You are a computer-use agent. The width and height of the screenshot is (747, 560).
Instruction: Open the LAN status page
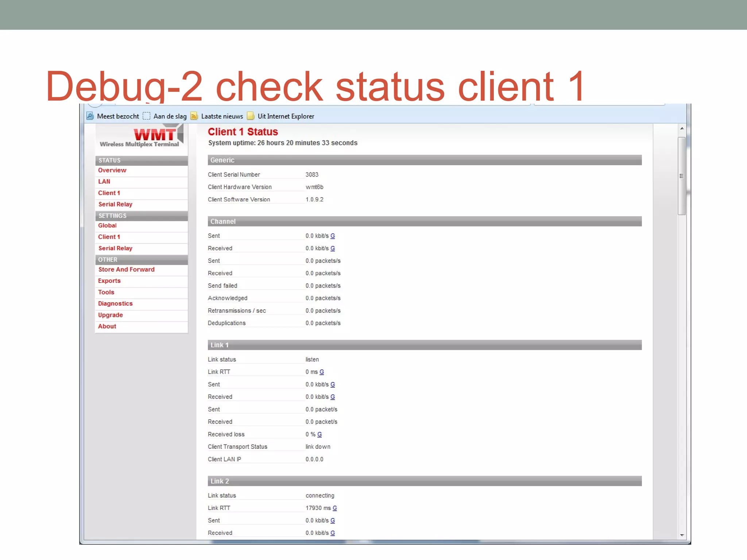pos(104,182)
